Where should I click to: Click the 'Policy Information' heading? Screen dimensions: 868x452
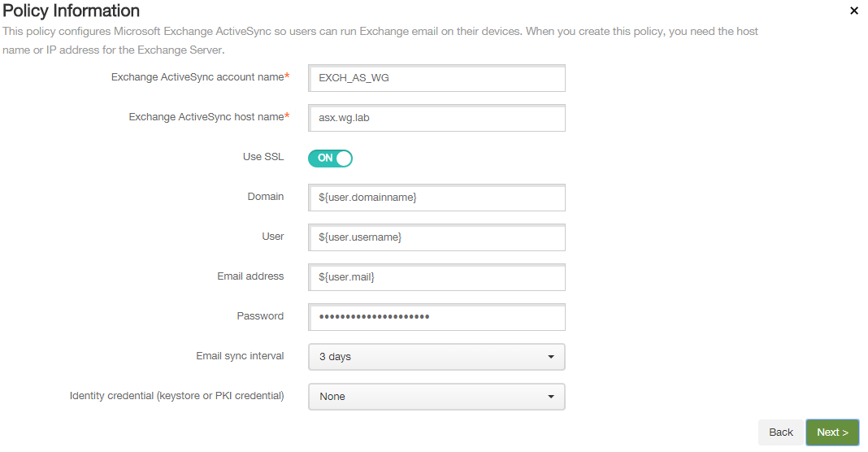coord(72,11)
